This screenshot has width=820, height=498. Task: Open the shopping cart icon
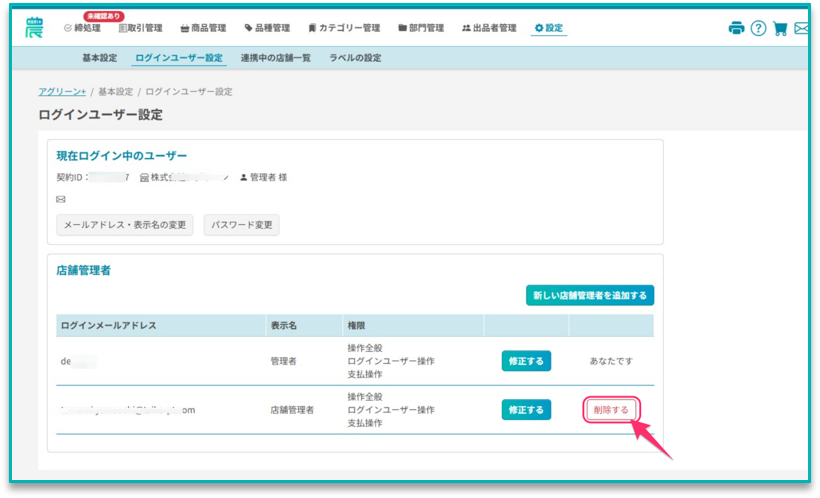(x=780, y=28)
